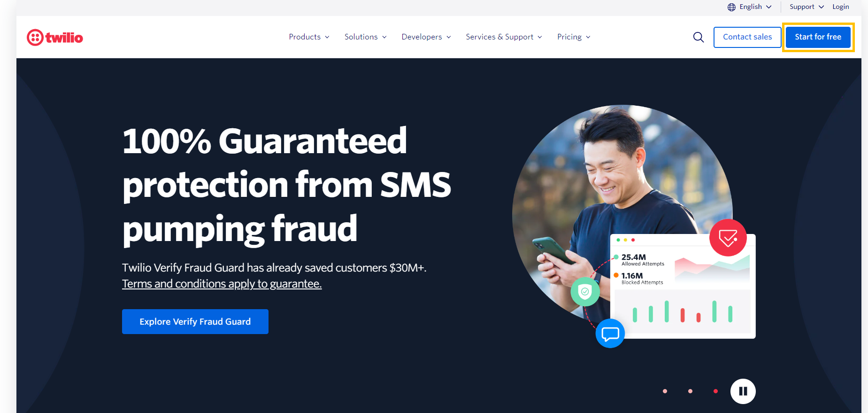This screenshot has width=868, height=413.
Task: Click the Start for free button
Action: click(818, 37)
